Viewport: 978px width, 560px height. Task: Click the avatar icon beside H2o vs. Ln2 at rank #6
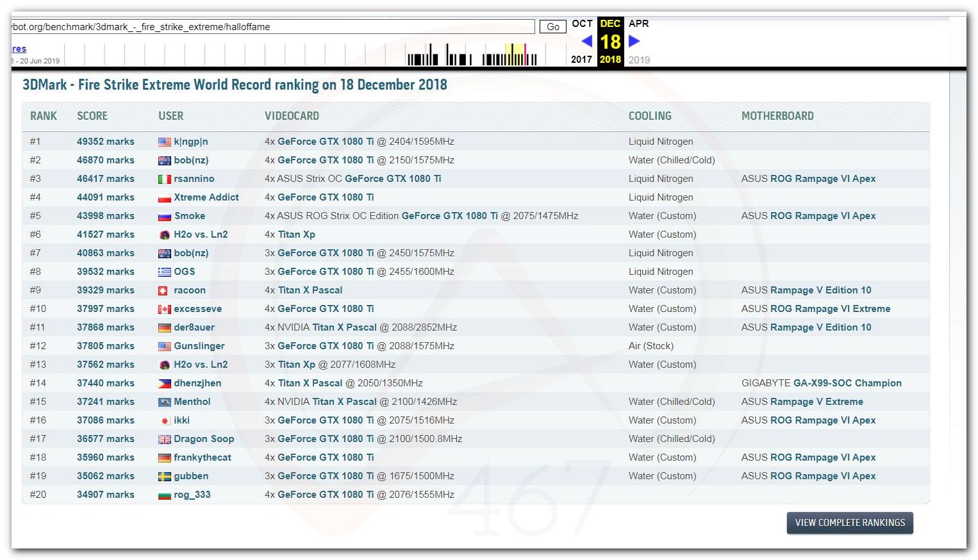(165, 235)
